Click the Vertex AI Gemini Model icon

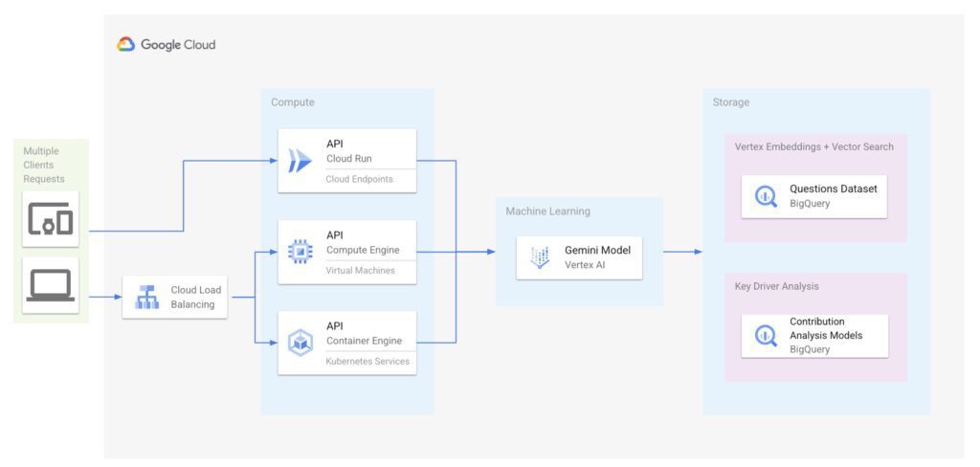click(x=541, y=257)
